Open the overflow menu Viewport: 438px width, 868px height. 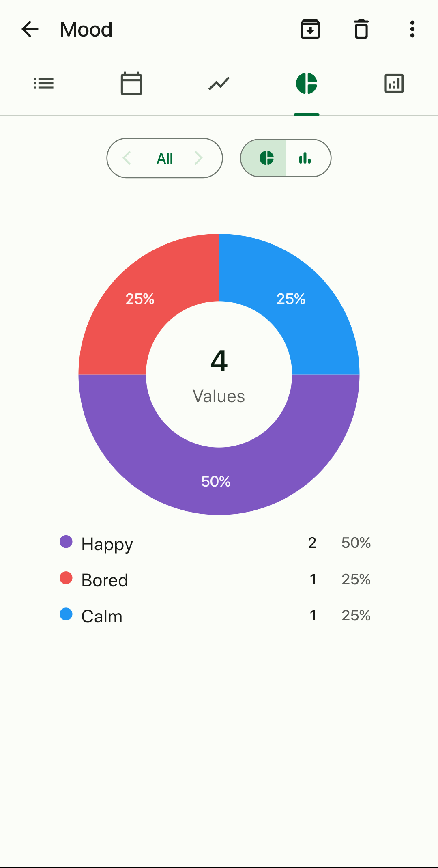point(412,29)
